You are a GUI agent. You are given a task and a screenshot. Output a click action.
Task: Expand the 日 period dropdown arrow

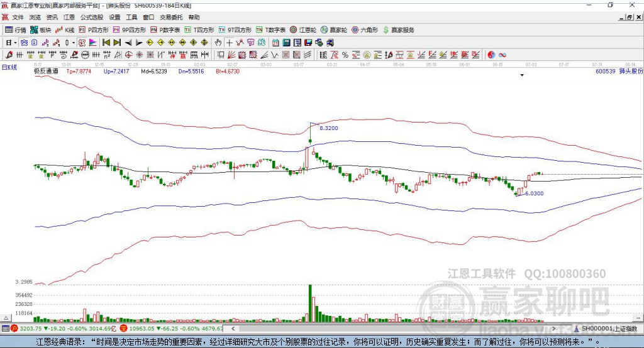coord(15,43)
